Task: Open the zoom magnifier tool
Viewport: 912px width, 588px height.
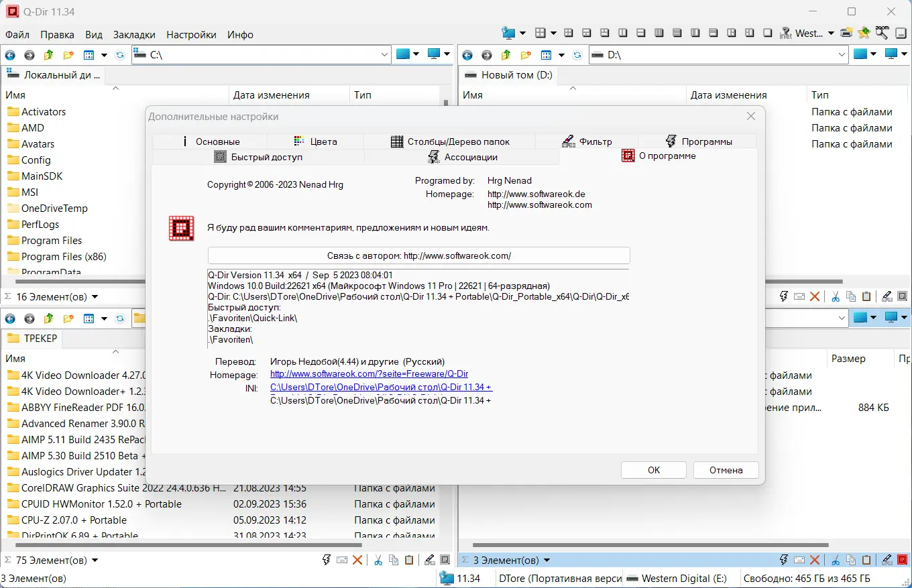Action: click(882, 32)
